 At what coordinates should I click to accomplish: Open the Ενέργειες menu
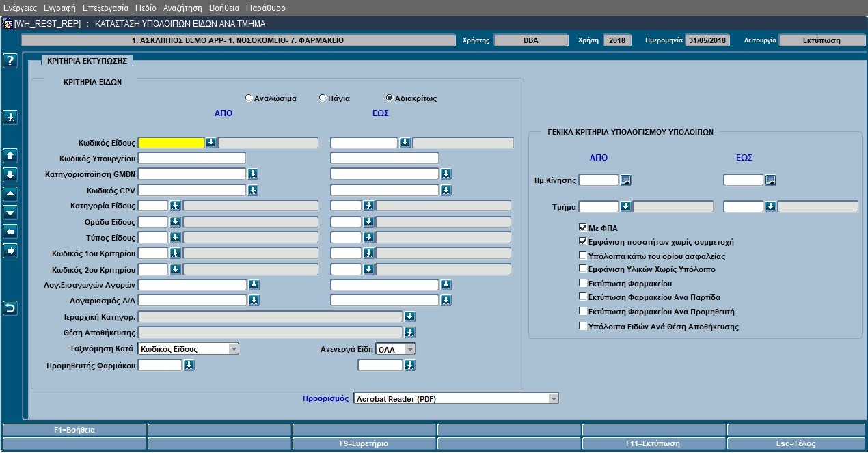pyautogui.click(x=21, y=8)
